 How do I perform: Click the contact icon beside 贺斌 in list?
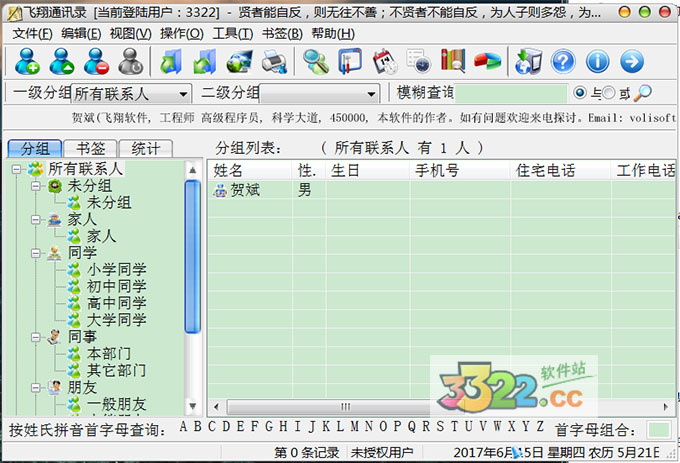(220, 190)
